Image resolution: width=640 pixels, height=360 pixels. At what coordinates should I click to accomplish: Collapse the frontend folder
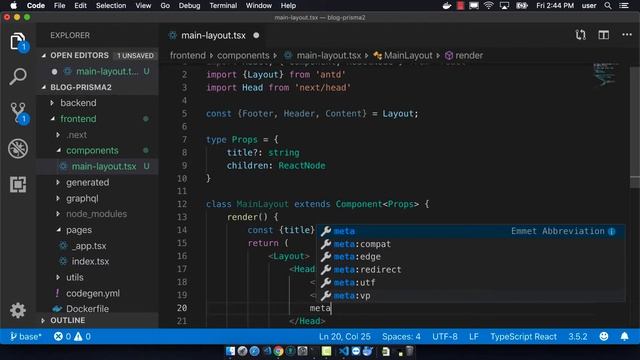tap(52, 119)
